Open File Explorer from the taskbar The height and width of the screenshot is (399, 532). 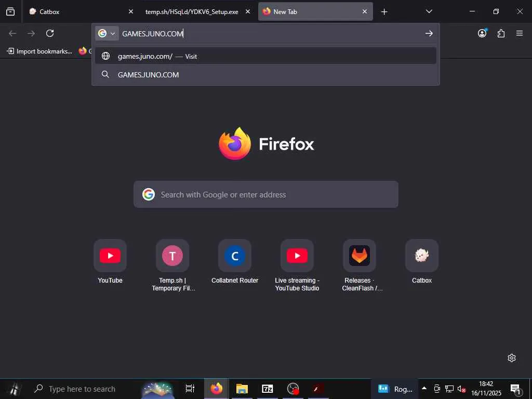[242, 389]
